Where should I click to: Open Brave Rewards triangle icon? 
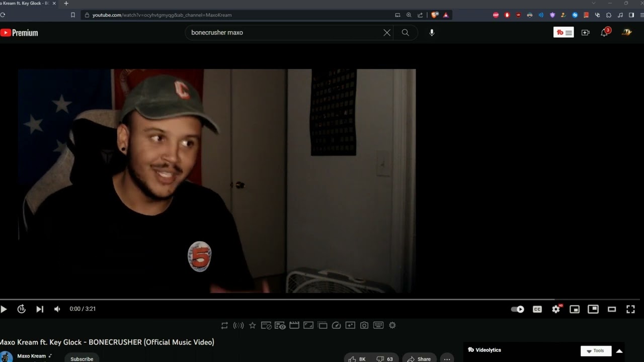446,15
